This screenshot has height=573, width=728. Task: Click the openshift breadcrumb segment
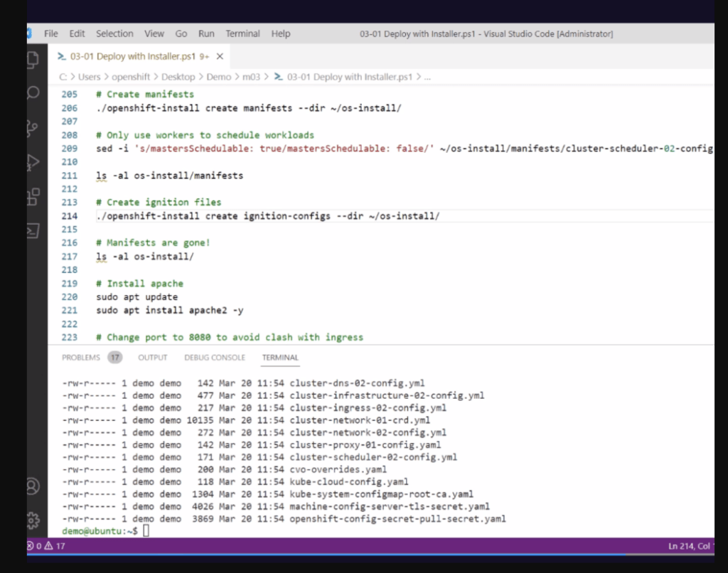pos(131,77)
